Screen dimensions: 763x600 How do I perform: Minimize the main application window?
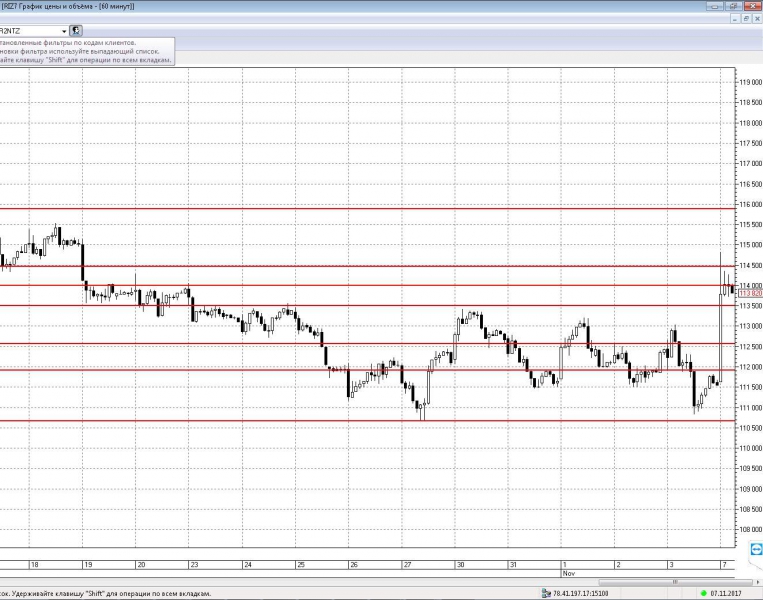(x=715, y=6)
